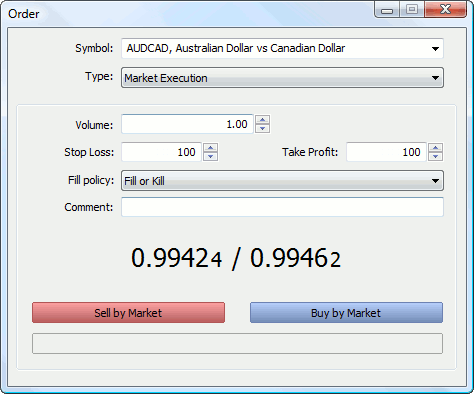The image size is (474, 394).
Task: Click the Order window title
Action: click(23, 14)
